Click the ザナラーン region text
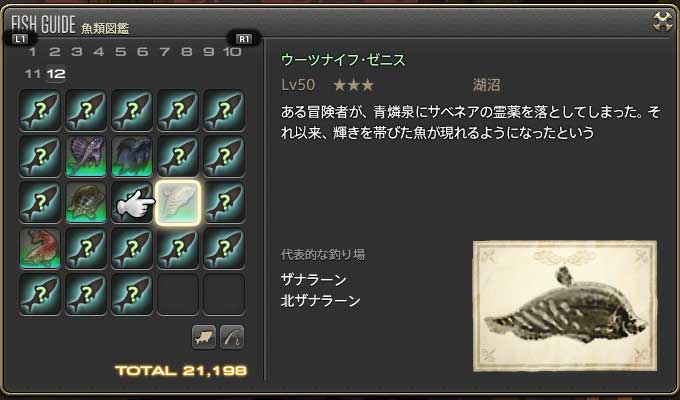Screen dimensions: 680x400 point(314,279)
